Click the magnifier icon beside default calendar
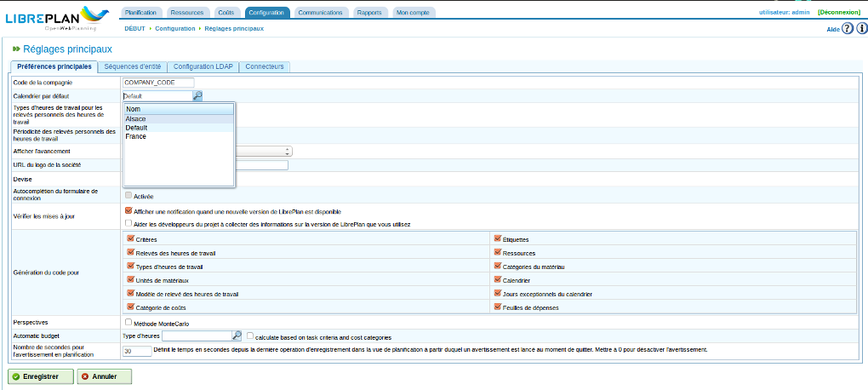 197,96
